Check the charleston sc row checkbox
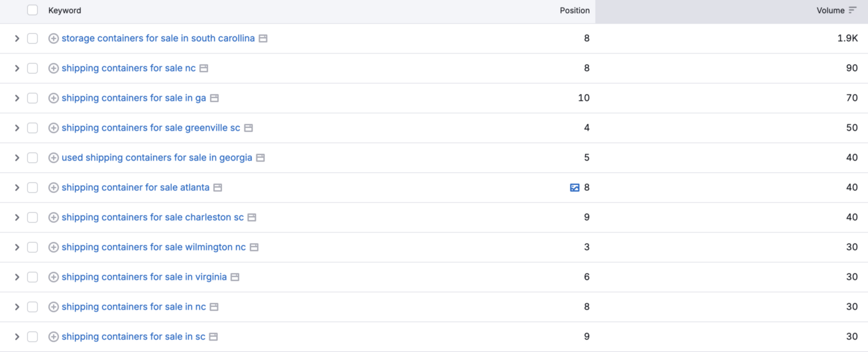 [x=32, y=217]
